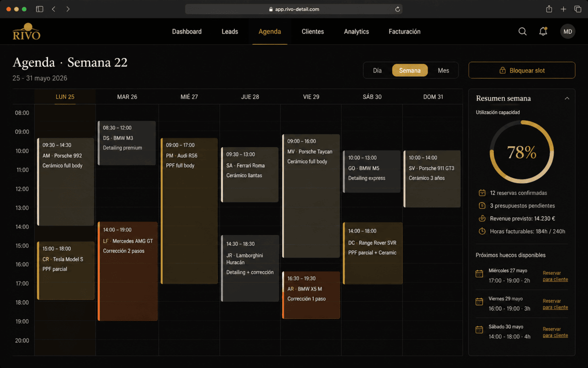Viewport: 588px width, 368px height.
Task: Open the search magnifier icon
Action: 522,31
